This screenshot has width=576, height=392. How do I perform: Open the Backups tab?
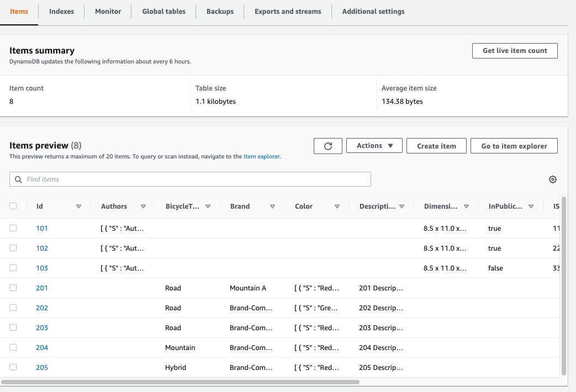coord(220,12)
